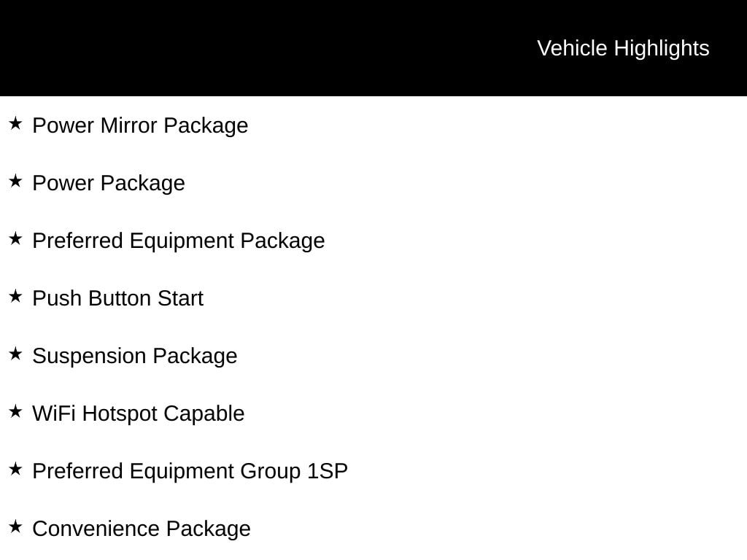747x560 pixels.
Task: Click the star next to WiFi Hotspot Capable
Action: pyautogui.click(x=15, y=412)
